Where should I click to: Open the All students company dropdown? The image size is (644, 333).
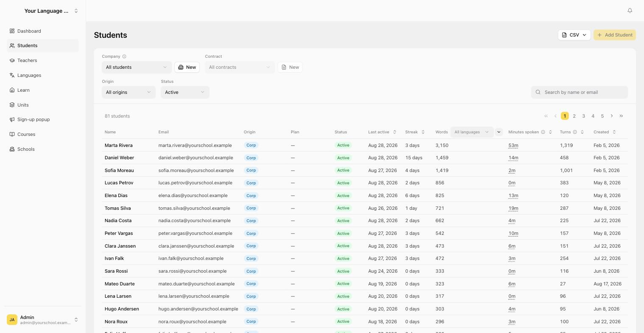(137, 67)
